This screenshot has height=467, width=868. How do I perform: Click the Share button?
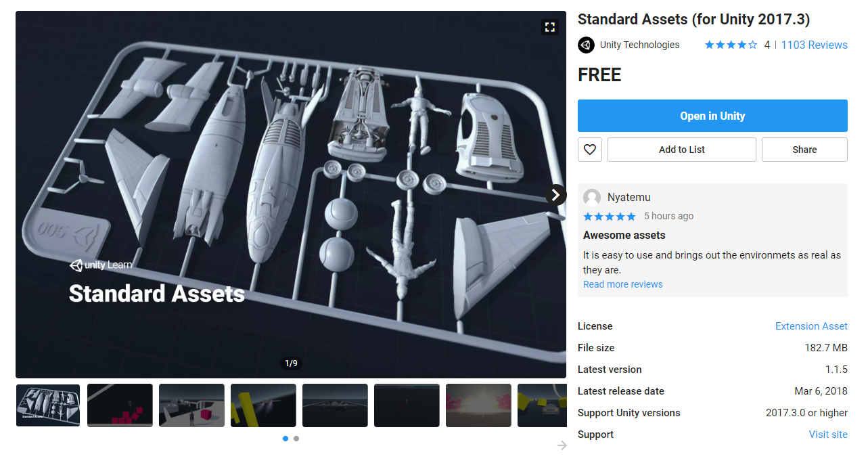(x=804, y=150)
